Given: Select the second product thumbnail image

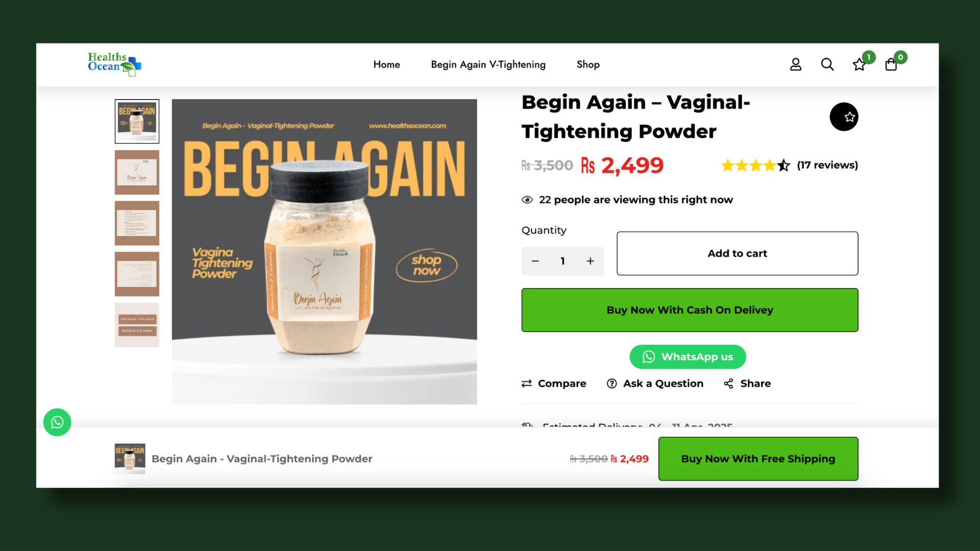Looking at the screenshot, I should (137, 172).
